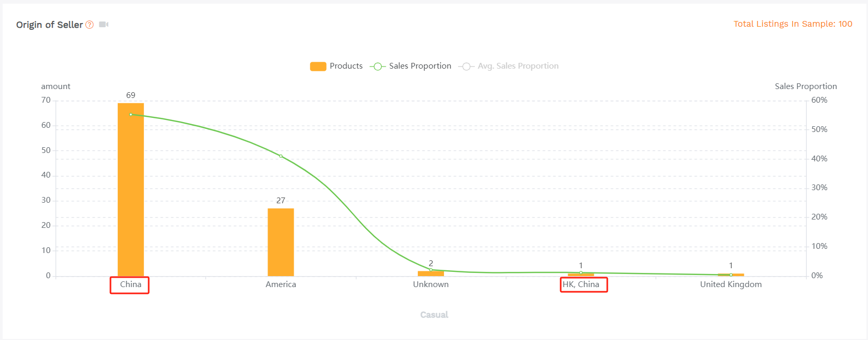Image resolution: width=868 pixels, height=340 pixels.
Task: Open the video tutorial camera icon
Action: (104, 25)
